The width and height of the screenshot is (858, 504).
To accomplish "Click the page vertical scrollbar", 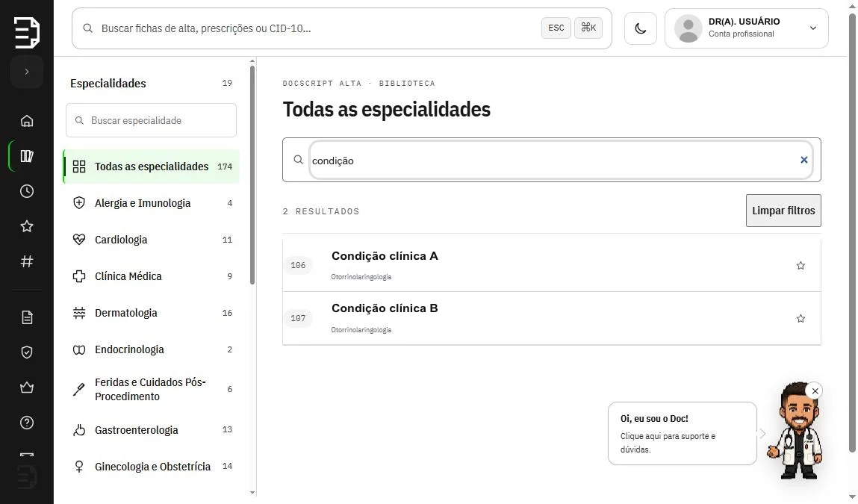I will 852,232.
